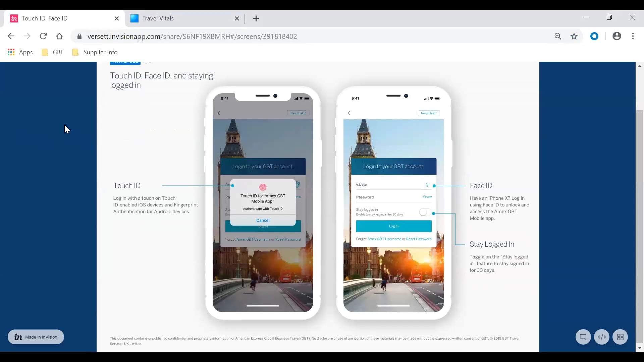This screenshot has width=644, height=362.
Task: Show the password on the Face ID screen
Action: [427, 197]
